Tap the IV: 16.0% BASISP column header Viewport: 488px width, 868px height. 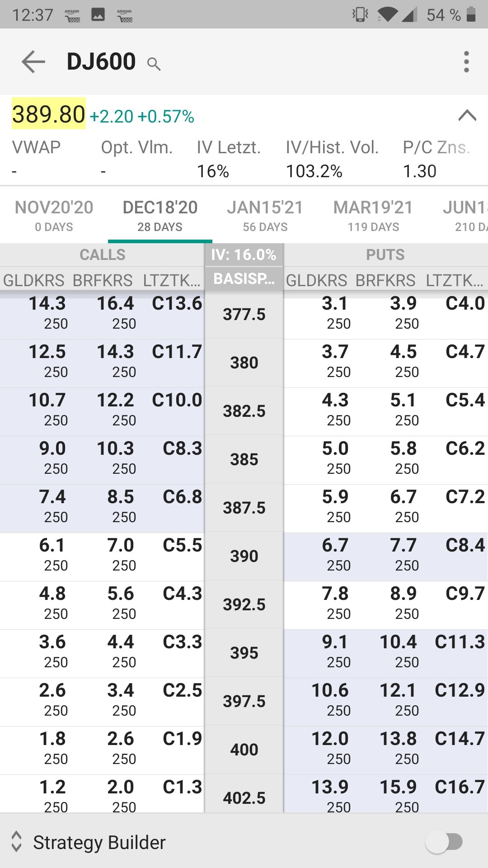244,267
